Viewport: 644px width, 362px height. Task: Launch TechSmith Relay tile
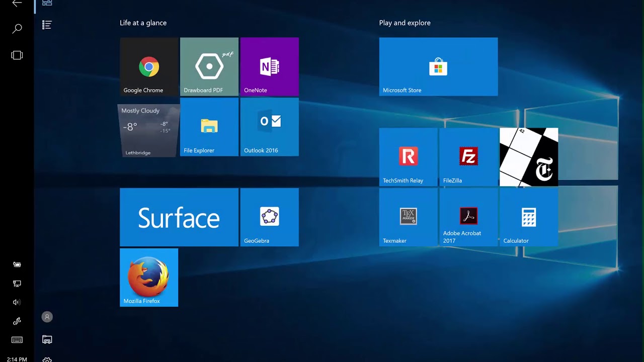[x=409, y=157]
